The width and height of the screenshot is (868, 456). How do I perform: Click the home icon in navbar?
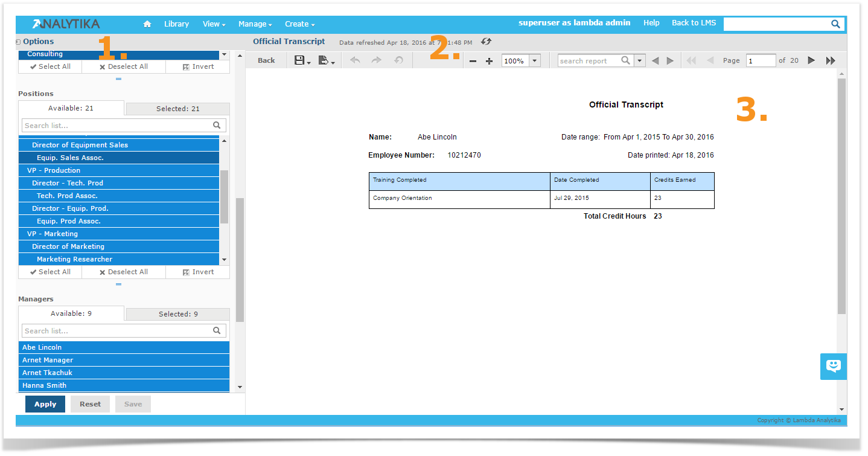147,24
